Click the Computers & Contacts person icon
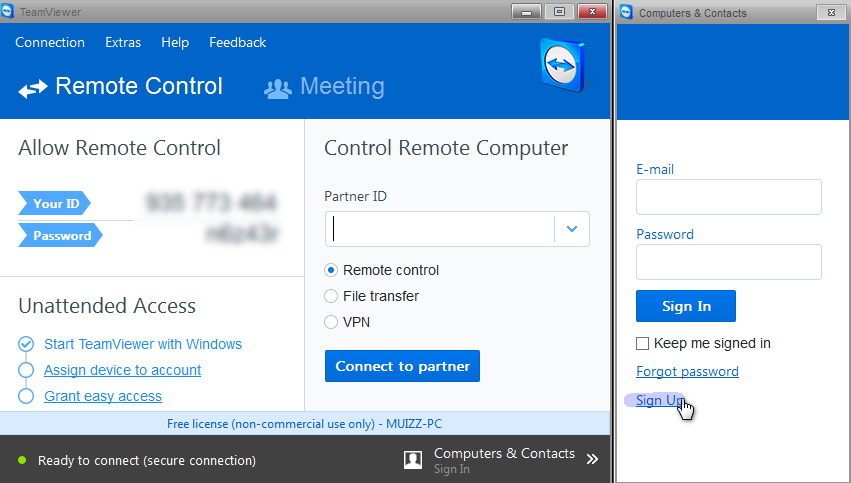 413,460
